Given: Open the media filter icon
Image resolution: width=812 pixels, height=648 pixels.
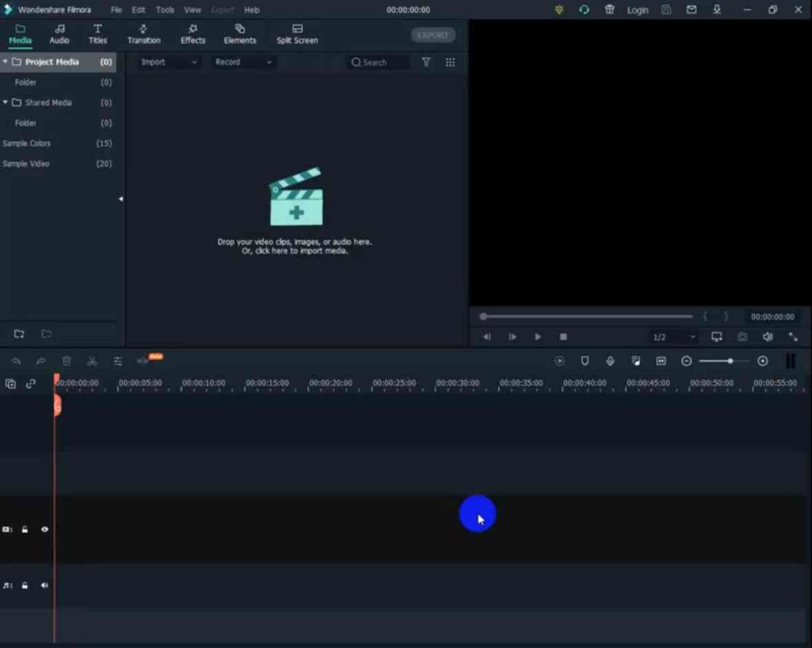Looking at the screenshot, I should click(x=426, y=62).
